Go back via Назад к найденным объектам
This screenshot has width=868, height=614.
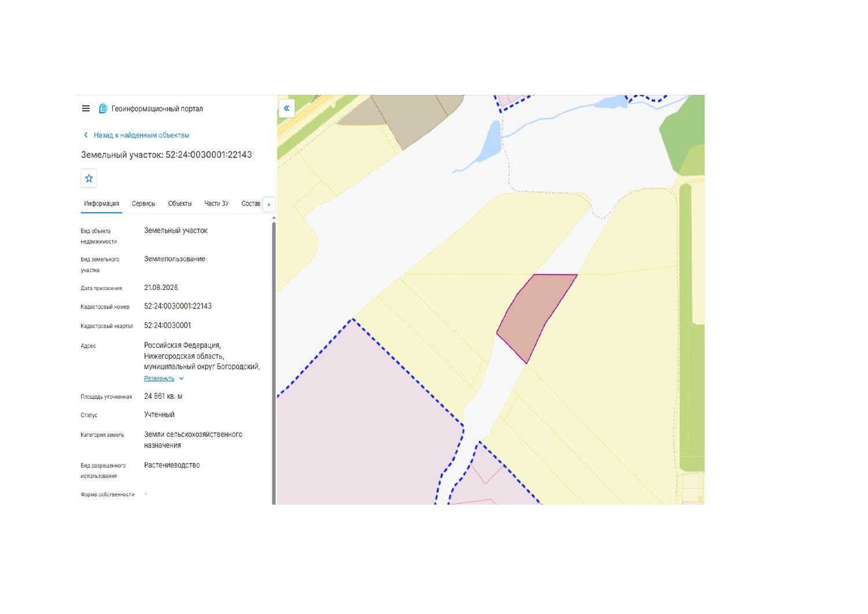(x=141, y=135)
